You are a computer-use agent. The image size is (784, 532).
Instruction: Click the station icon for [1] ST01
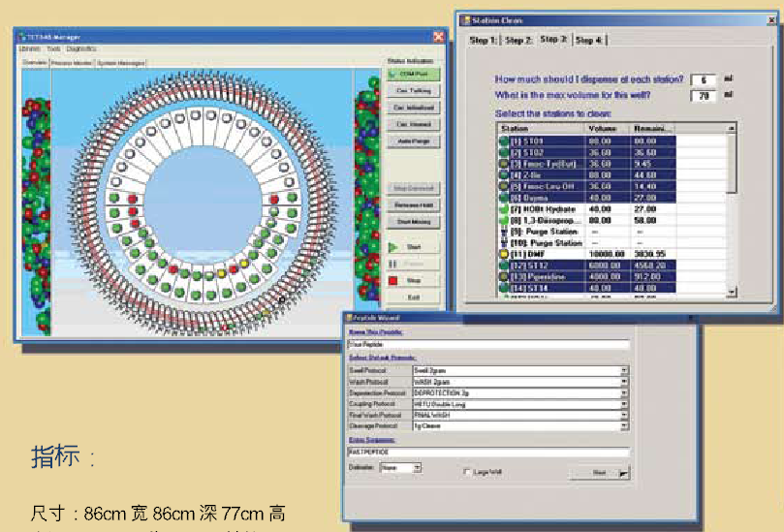[504, 141]
